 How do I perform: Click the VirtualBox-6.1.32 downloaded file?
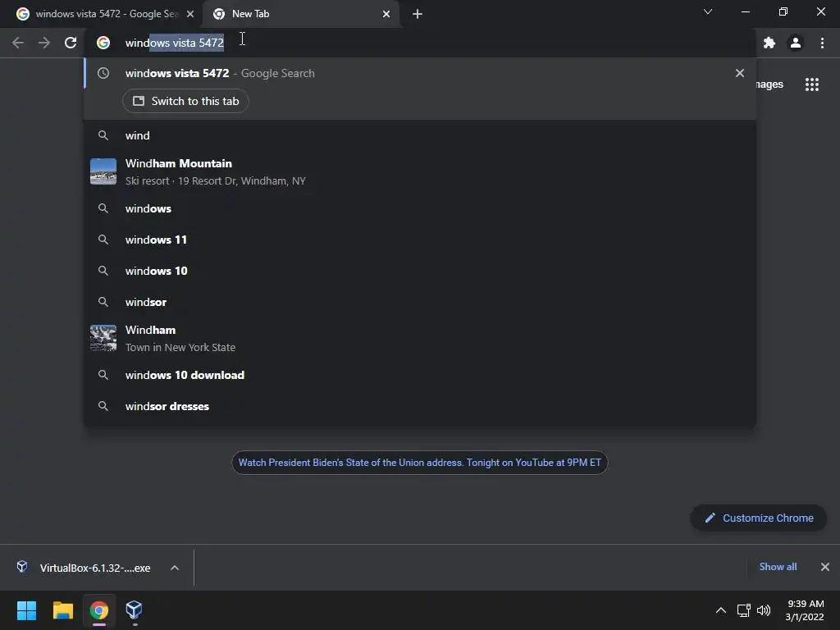click(95, 568)
